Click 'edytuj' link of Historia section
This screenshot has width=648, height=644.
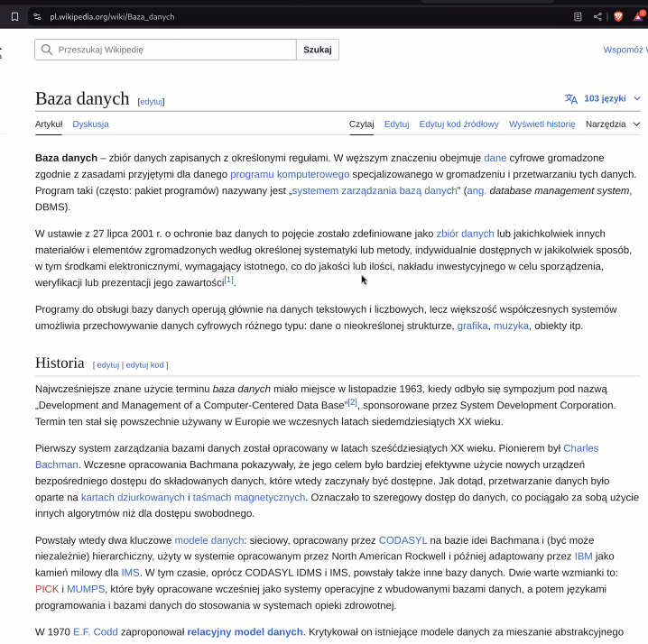point(108,364)
